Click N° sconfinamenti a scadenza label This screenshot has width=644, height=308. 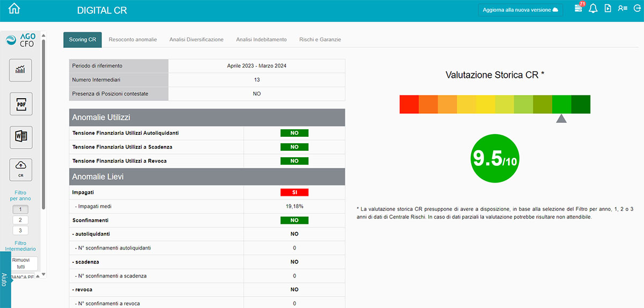point(111,276)
